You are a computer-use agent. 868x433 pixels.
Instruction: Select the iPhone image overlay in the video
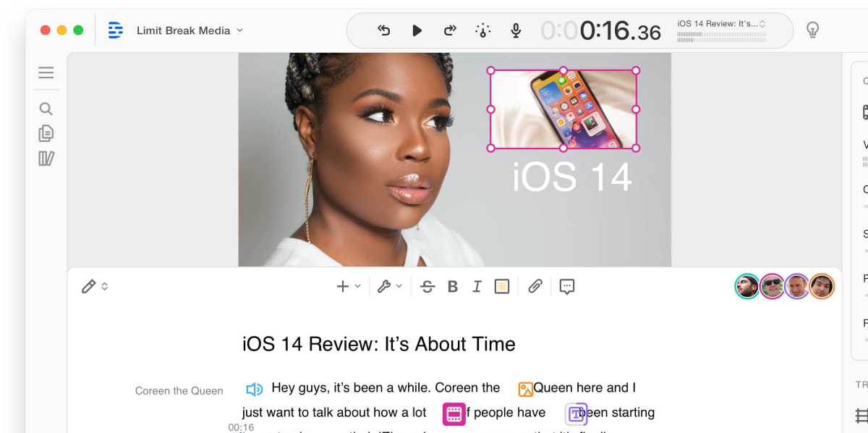point(563,109)
